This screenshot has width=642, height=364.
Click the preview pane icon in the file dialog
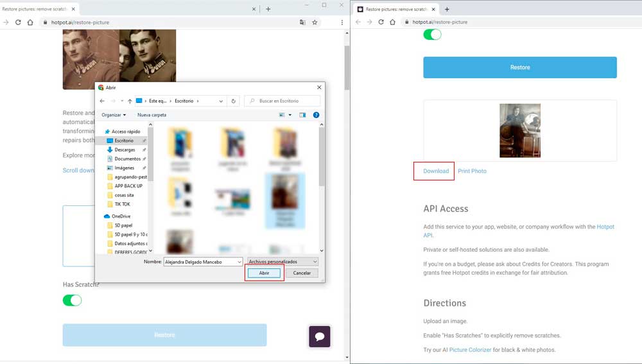[302, 115]
